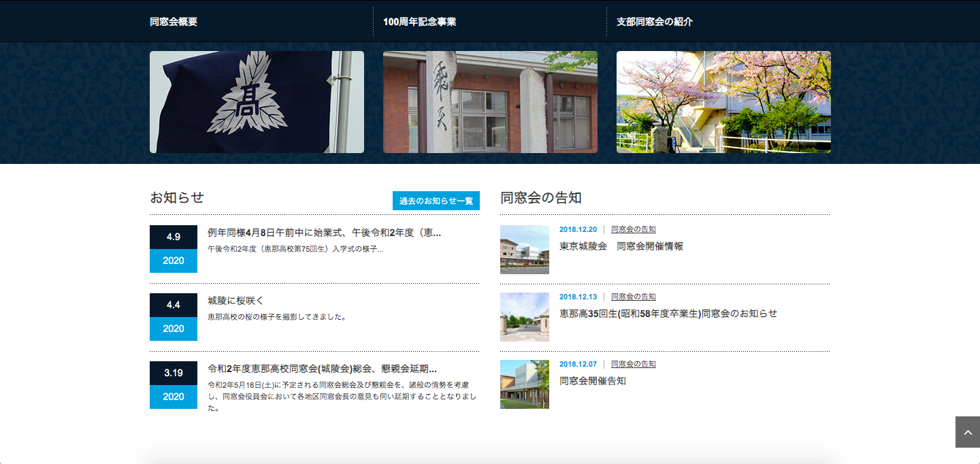Open the 同窓会開催告知 article
The height and width of the screenshot is (464, 980).
click(x=593, y=380)
